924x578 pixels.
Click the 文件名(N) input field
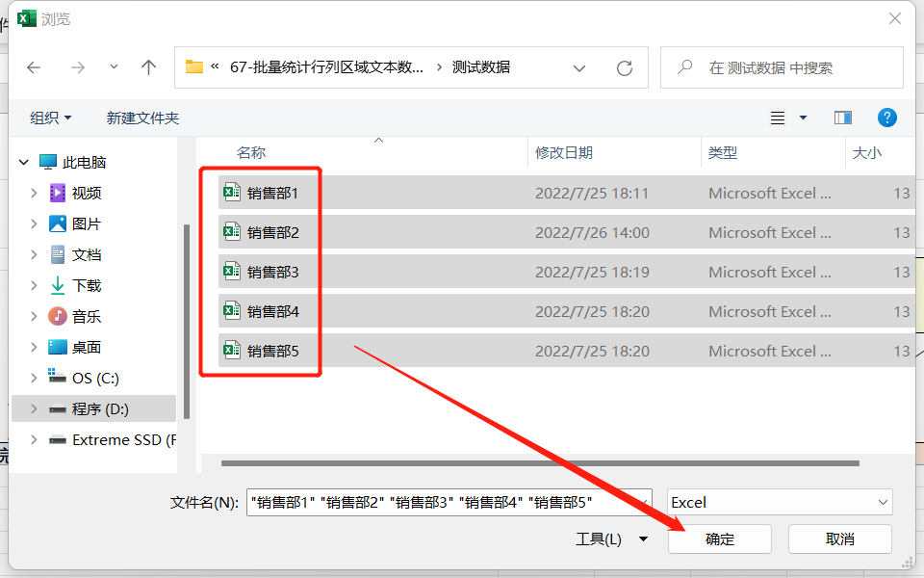click(x=449, y=502)
